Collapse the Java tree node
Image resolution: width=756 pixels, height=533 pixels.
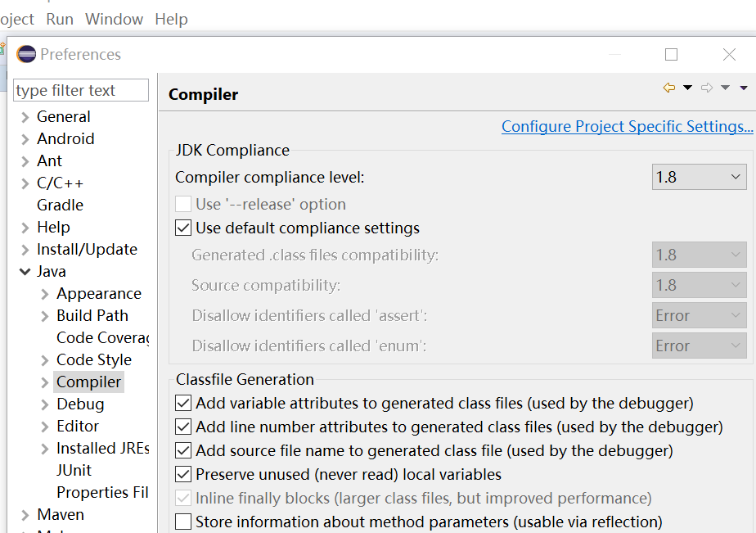click(25, 271)
